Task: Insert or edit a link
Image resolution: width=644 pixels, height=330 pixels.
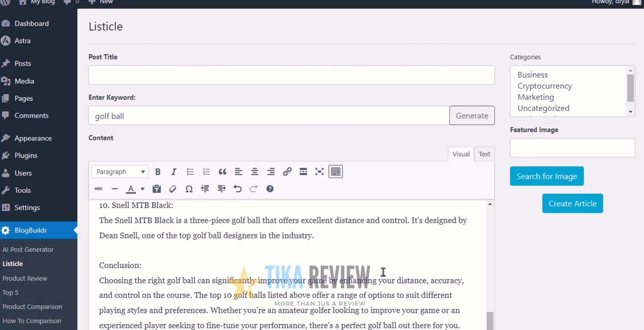Action: (287, 172)
